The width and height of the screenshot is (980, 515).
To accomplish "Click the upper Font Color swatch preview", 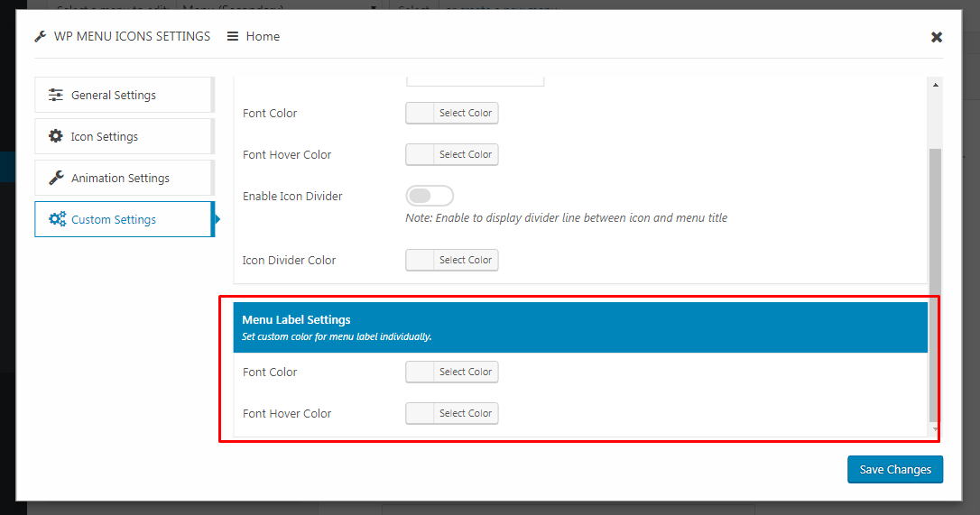I will pos(421,114).
